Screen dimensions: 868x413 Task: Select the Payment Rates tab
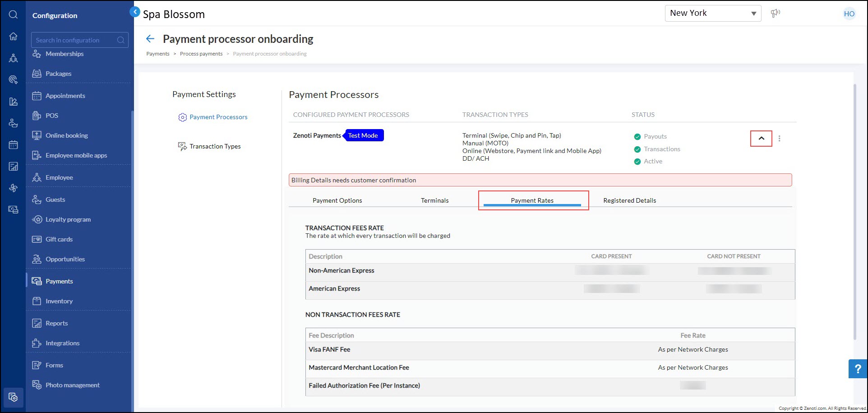pos(532,200)
